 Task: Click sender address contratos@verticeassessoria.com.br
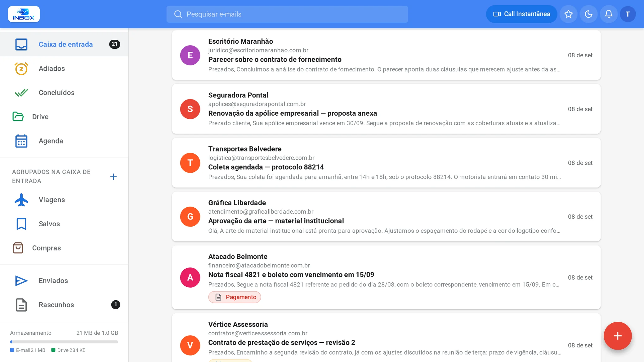coord(258,333)
